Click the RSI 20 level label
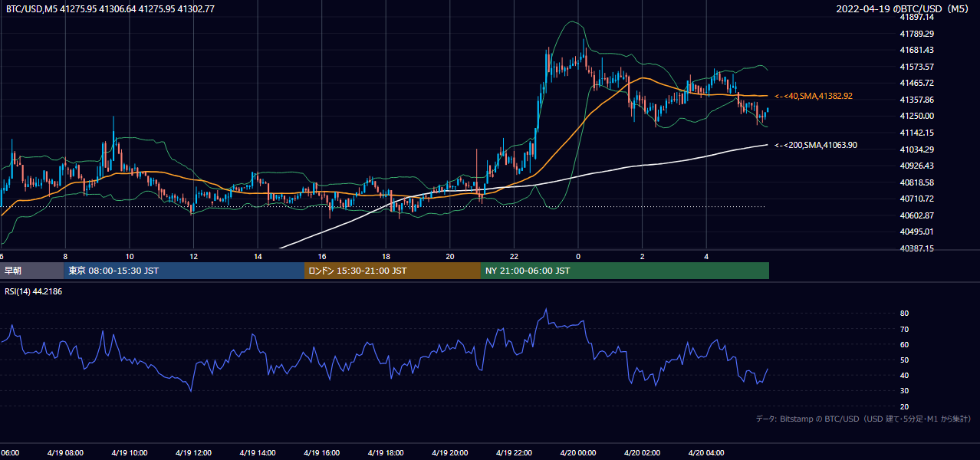Screen dimensions: 980x460 pos(905,406)
